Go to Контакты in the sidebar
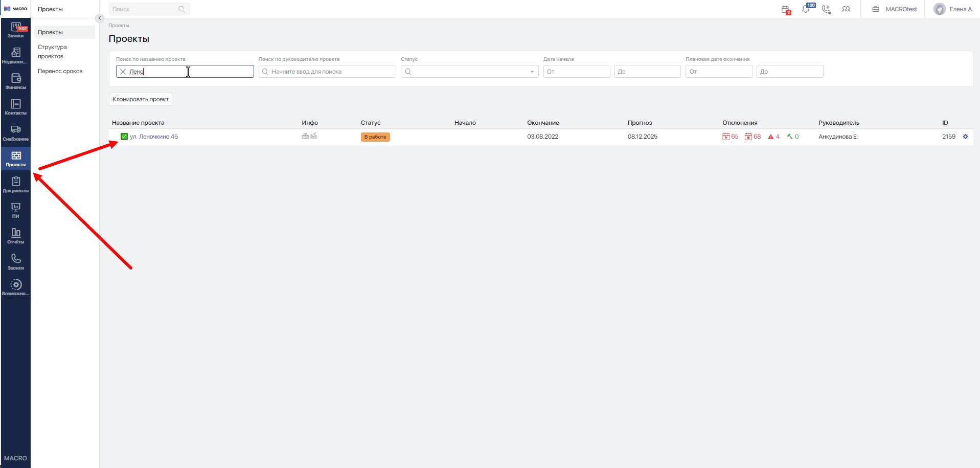The height and width of the screenshot is (468, 980). pos(15,106)
